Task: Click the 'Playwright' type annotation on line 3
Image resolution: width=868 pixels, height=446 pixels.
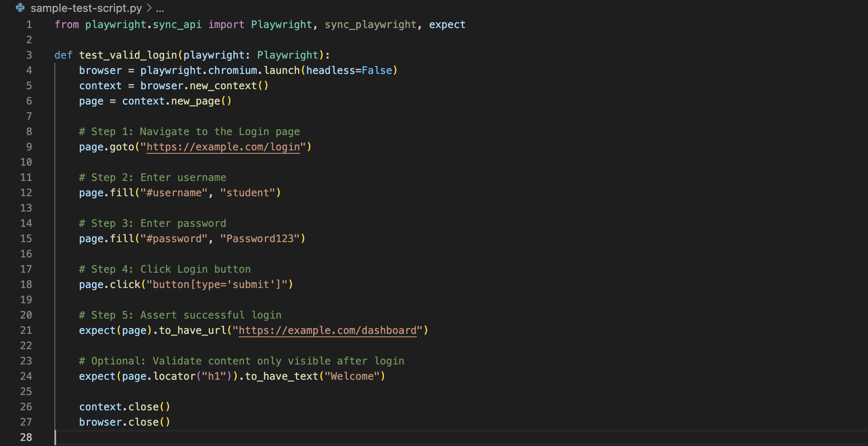Action: tap(288, 55)
